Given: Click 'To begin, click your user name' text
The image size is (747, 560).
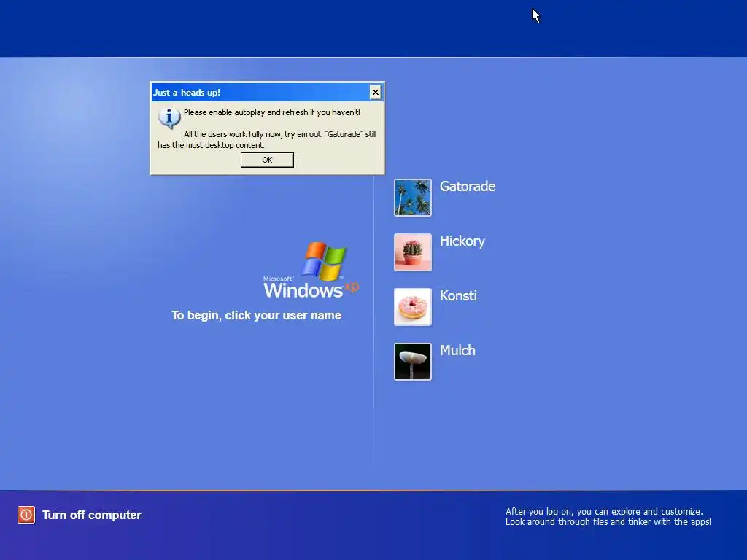Looking at the screenshot, I should pos(256,315).
